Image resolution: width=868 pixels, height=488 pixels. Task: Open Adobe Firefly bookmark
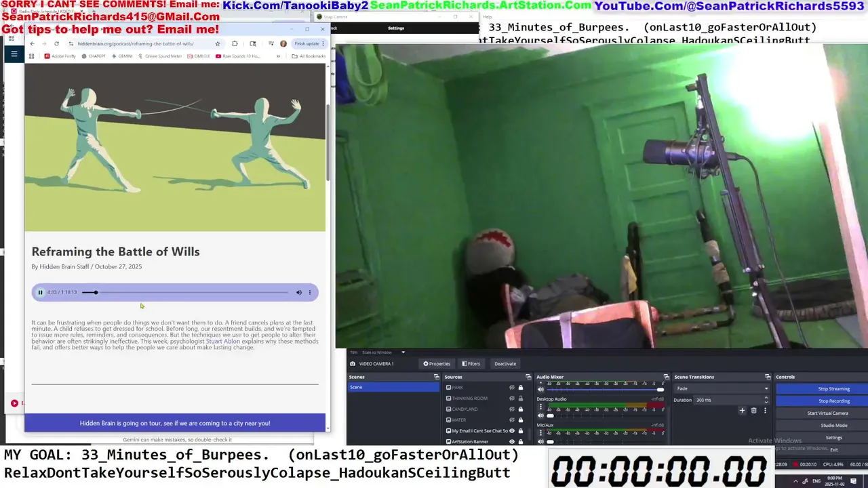coord(60,56)
